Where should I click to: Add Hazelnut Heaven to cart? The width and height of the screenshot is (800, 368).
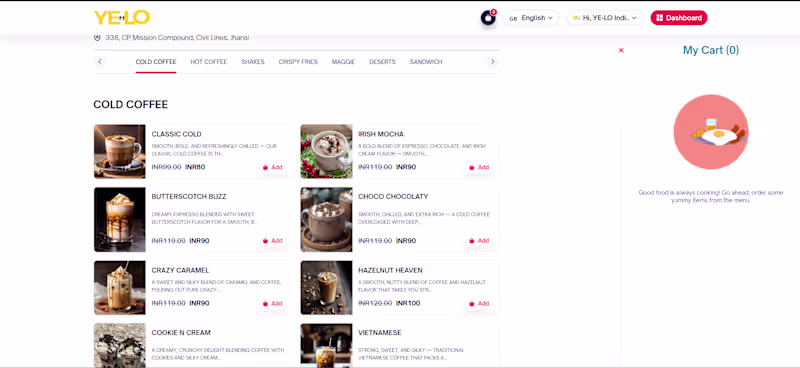[x=479, y=304]
